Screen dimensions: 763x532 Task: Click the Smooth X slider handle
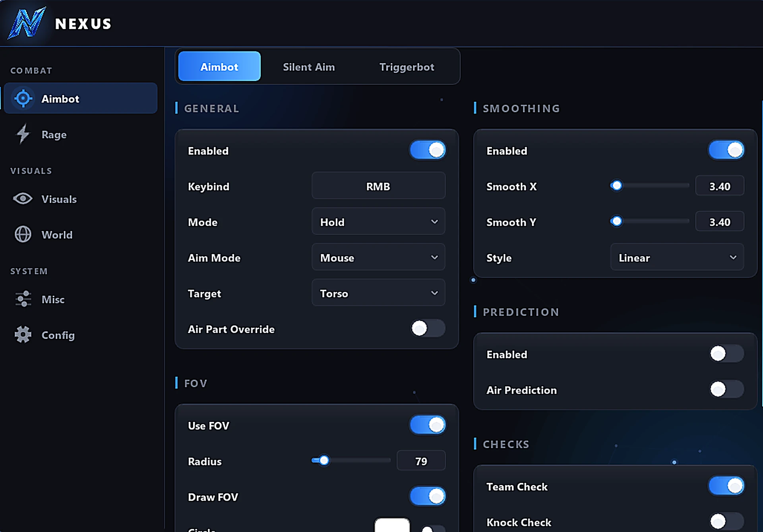(x=616, y=185)
